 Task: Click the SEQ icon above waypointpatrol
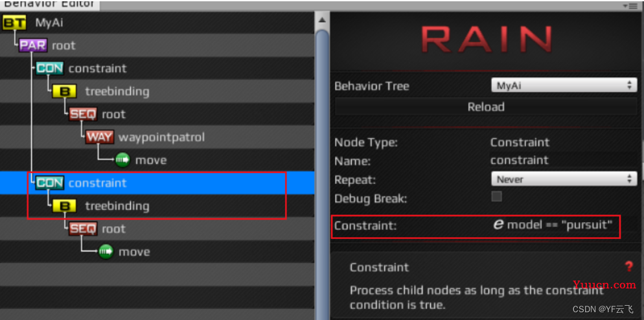tap(83, 114)
